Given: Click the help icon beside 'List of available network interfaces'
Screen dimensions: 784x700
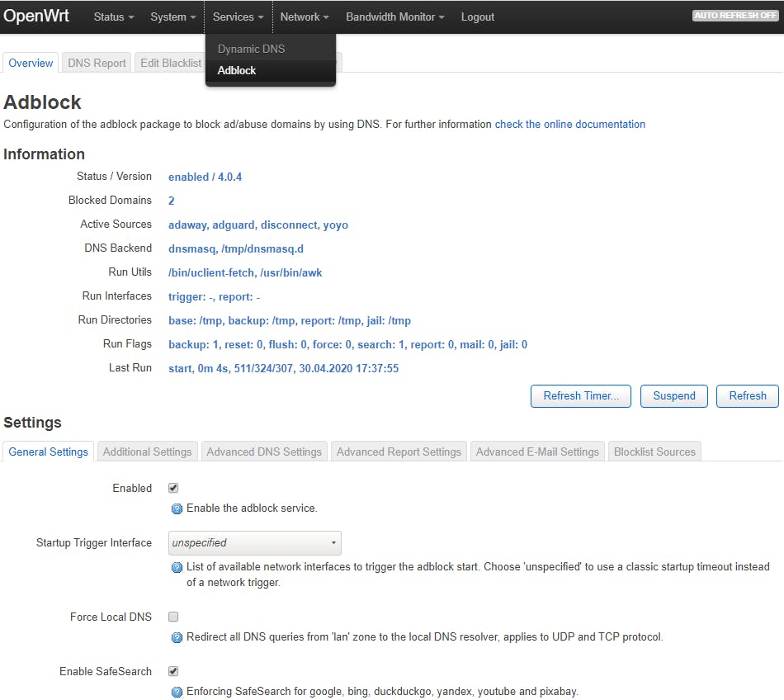Looking at the screenshot, I should [x=177, y=567].
